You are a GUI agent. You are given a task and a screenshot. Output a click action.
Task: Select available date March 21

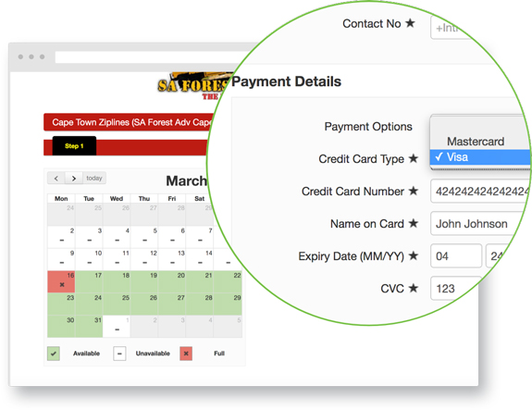point(200,281)
